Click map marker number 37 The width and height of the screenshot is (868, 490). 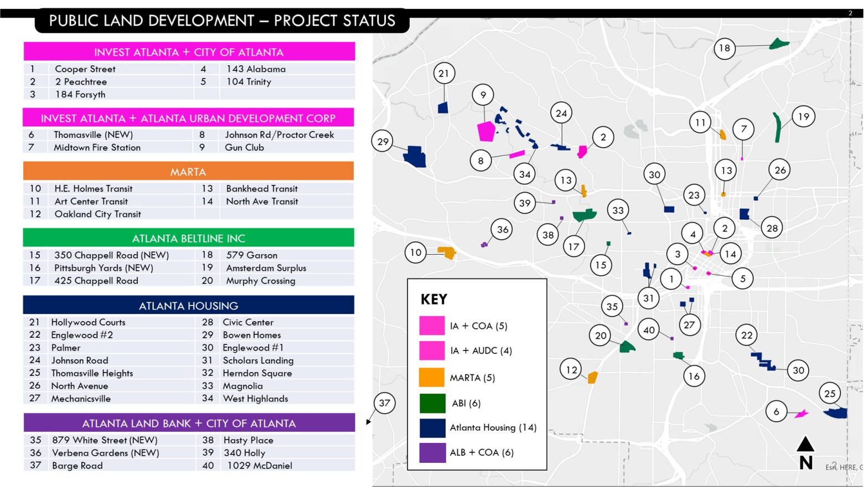[x=384, y=403]
